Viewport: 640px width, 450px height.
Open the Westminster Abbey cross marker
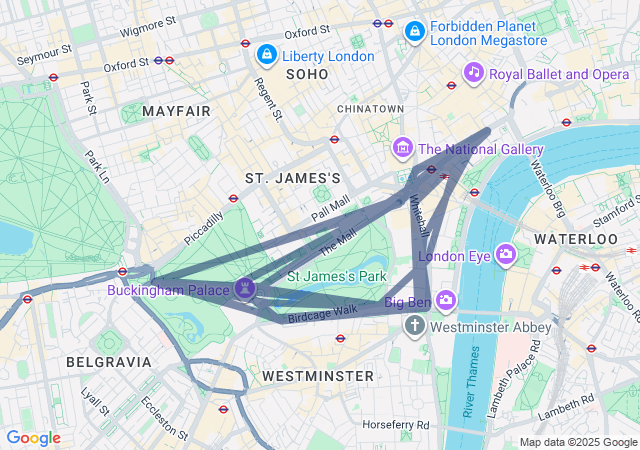pos(415,326)
